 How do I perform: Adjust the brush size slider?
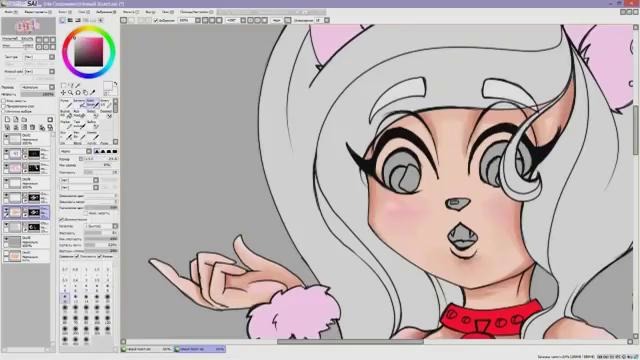101,158
